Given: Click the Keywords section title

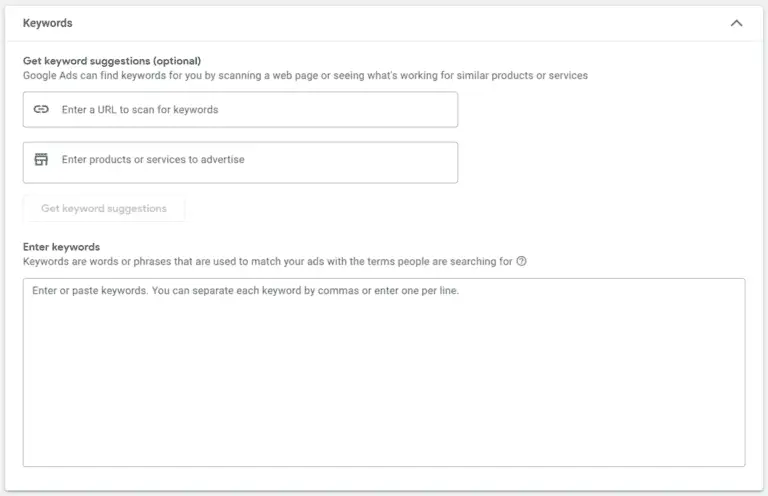Looking at the screenshot, I should [48, 23].
